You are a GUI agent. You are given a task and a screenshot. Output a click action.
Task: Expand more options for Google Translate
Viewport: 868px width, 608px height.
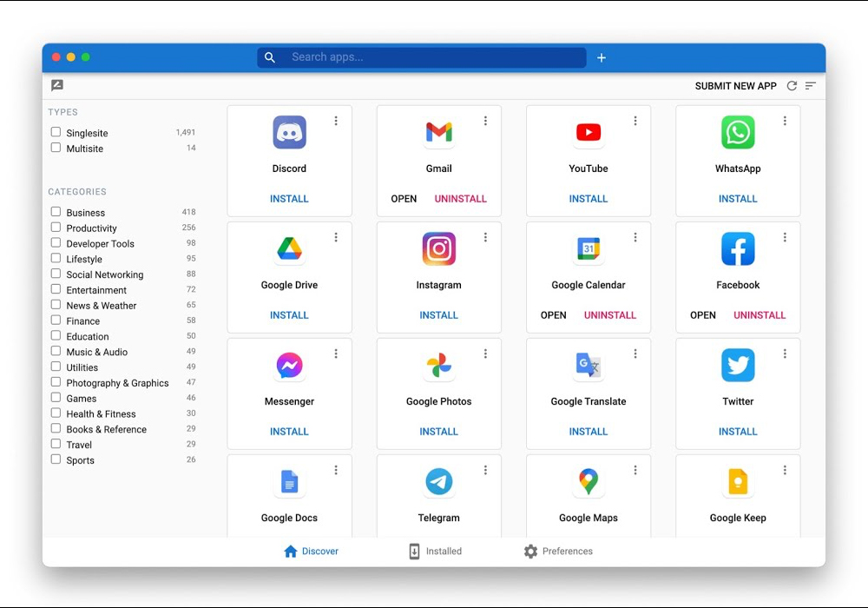point(635,354)
